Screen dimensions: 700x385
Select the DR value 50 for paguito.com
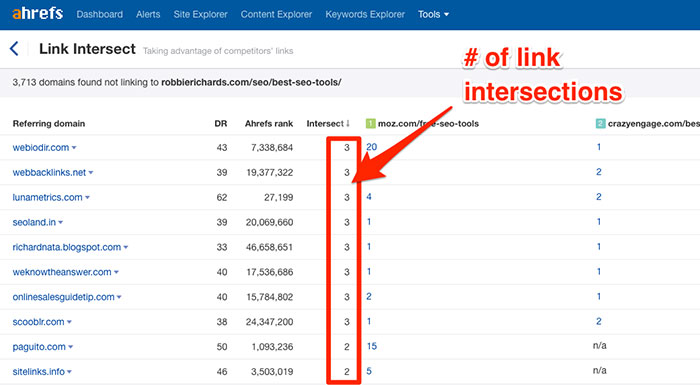(x=222, y=347)
